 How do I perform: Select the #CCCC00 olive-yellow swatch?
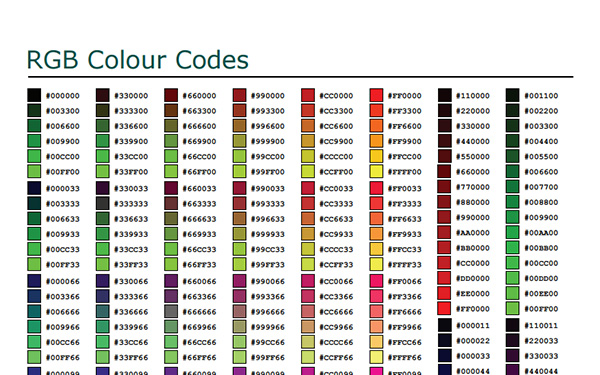308,156
